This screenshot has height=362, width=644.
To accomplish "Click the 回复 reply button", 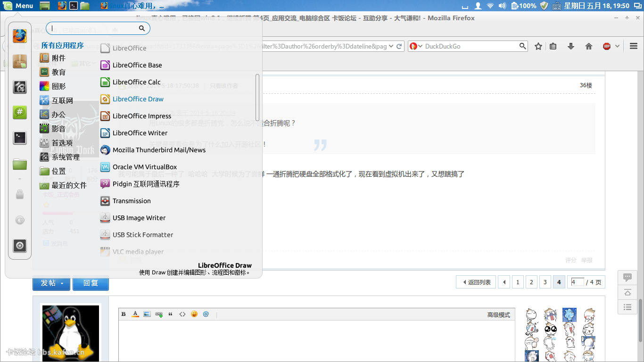I will coord(91,283).
